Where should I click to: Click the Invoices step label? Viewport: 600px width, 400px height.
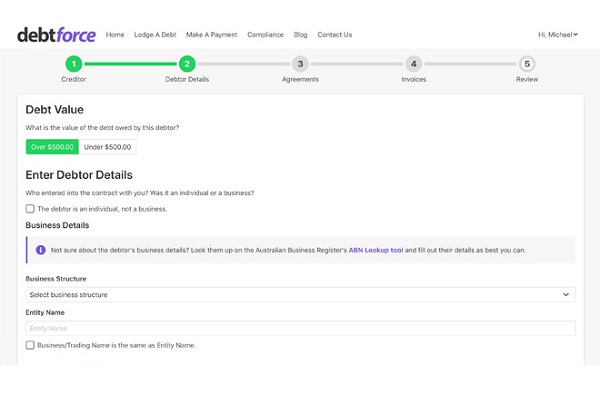tap(414, 79)
